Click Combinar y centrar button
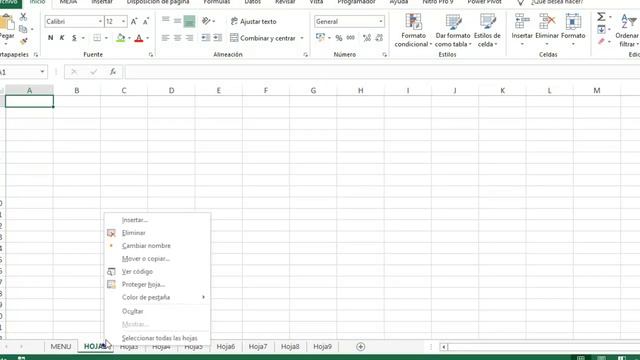Viewport: 640px width, 360px height. coord(263,38)
